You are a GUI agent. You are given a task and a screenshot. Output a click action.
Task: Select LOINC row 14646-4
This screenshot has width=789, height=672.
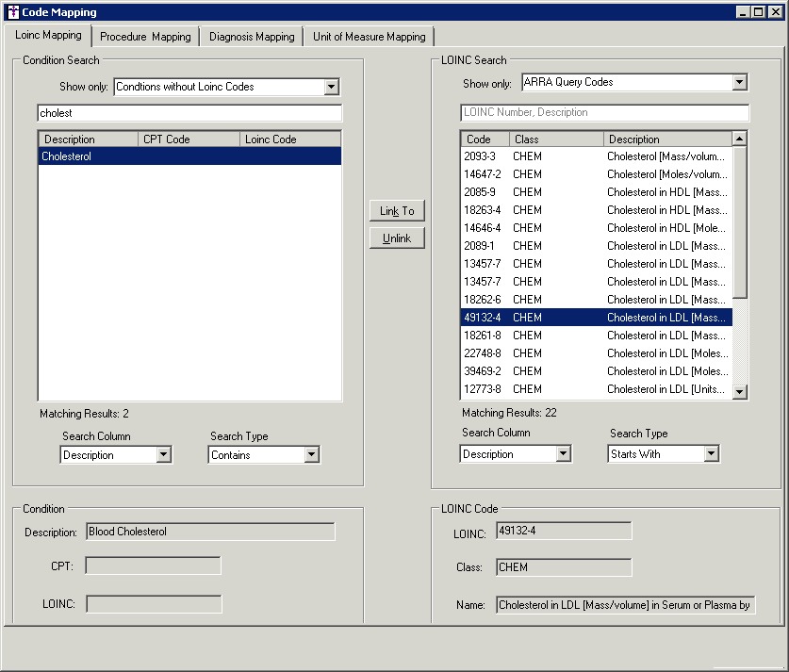pos(597,228)
